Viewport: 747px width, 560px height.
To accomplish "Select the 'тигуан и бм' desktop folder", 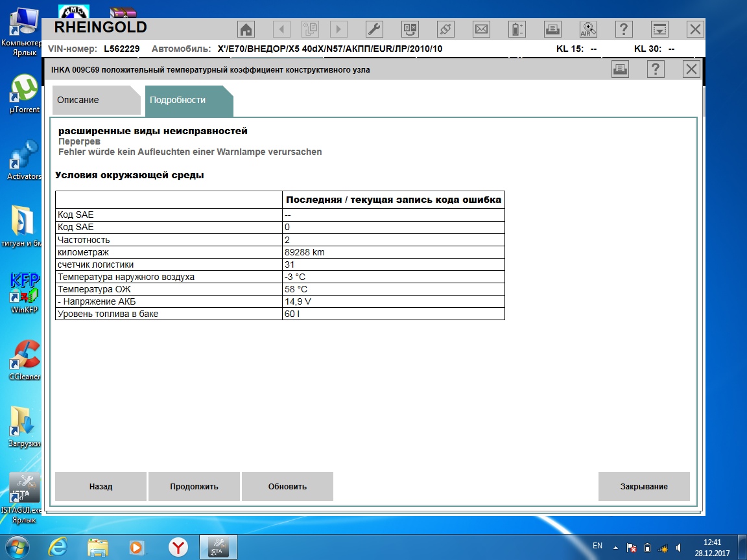I will point(22,227).
